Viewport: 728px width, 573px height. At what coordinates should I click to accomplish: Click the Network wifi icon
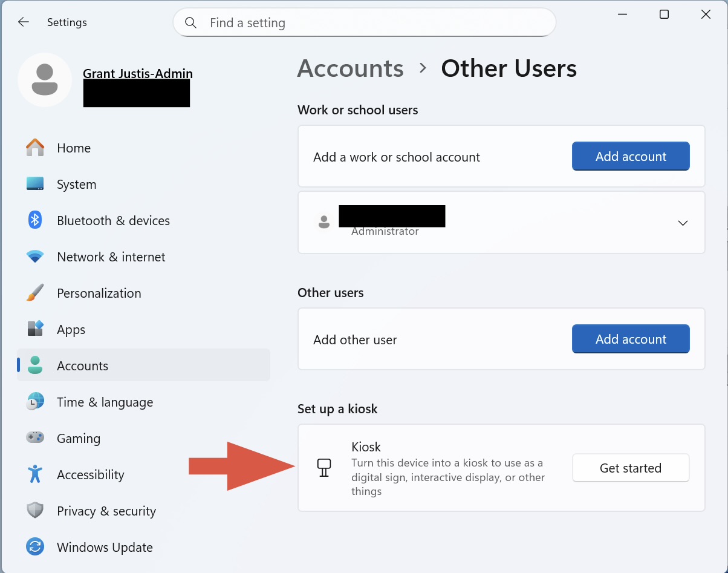[35, 257]
